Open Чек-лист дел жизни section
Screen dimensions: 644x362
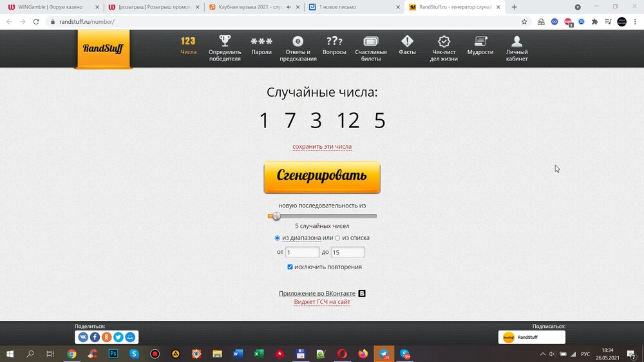tap(444, 48)
